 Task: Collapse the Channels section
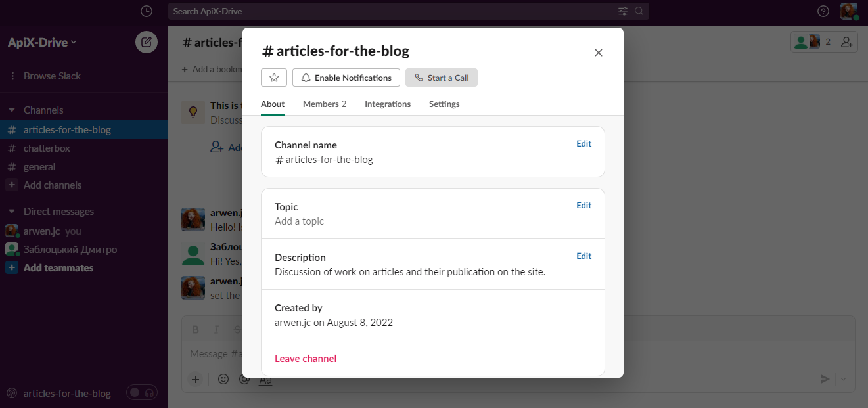12,110
